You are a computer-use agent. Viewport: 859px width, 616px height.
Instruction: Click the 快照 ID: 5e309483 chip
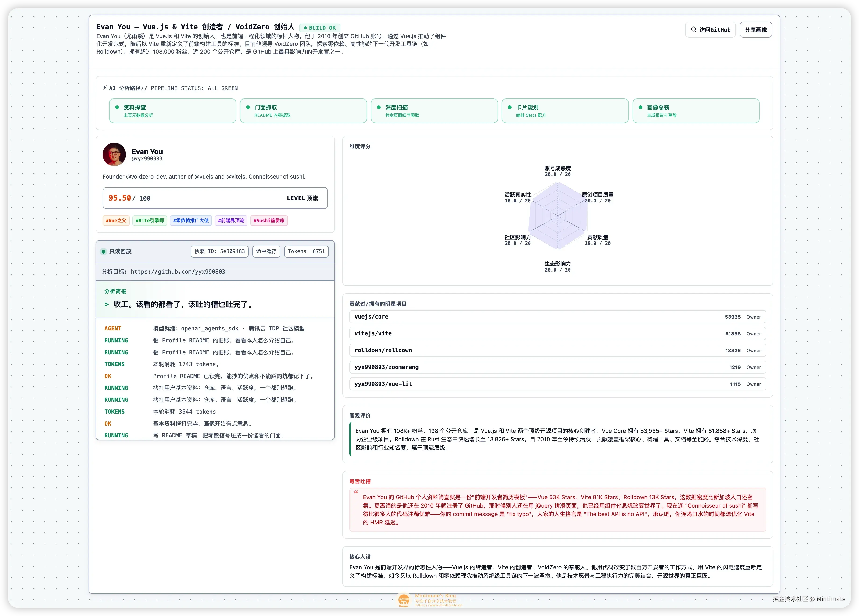coord(220,251)
